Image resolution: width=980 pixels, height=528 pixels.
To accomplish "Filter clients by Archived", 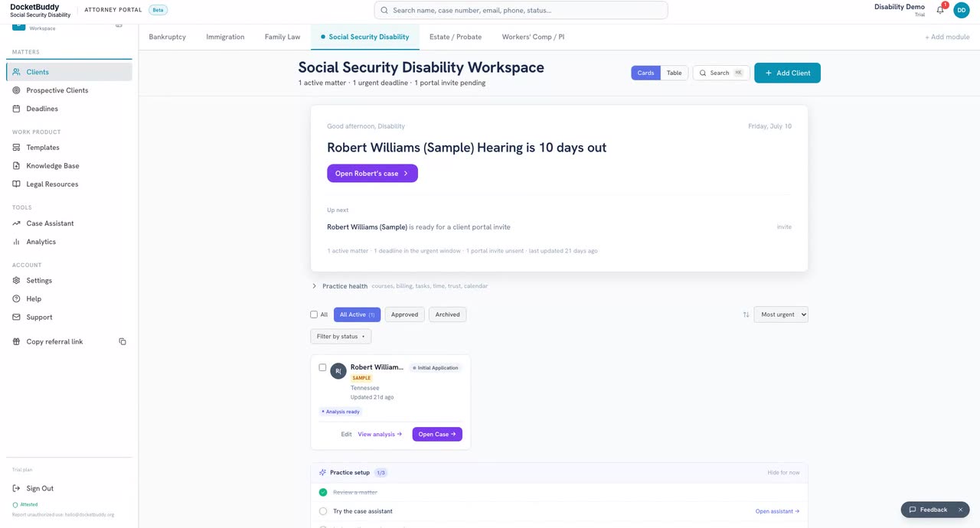I will (x=448, y=315).
